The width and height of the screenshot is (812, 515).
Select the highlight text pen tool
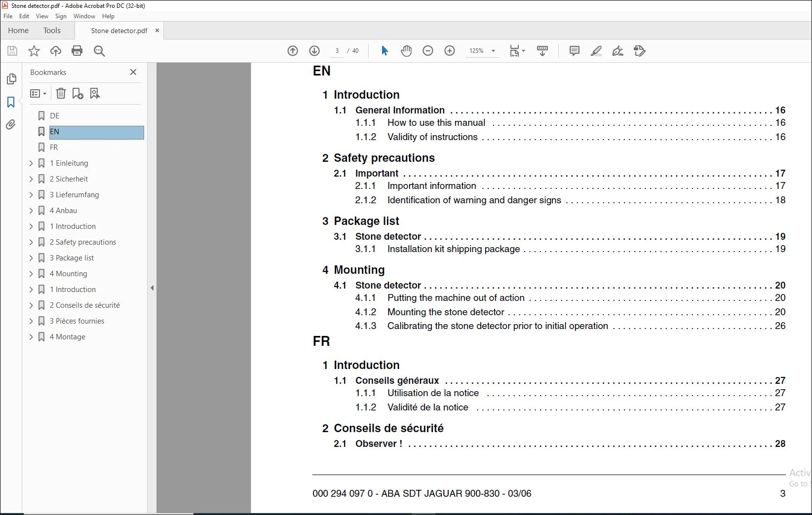(x=596, y=51)
